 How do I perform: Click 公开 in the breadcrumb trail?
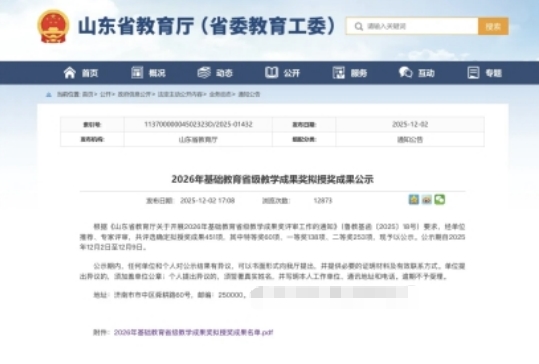[x=105, y=94]
